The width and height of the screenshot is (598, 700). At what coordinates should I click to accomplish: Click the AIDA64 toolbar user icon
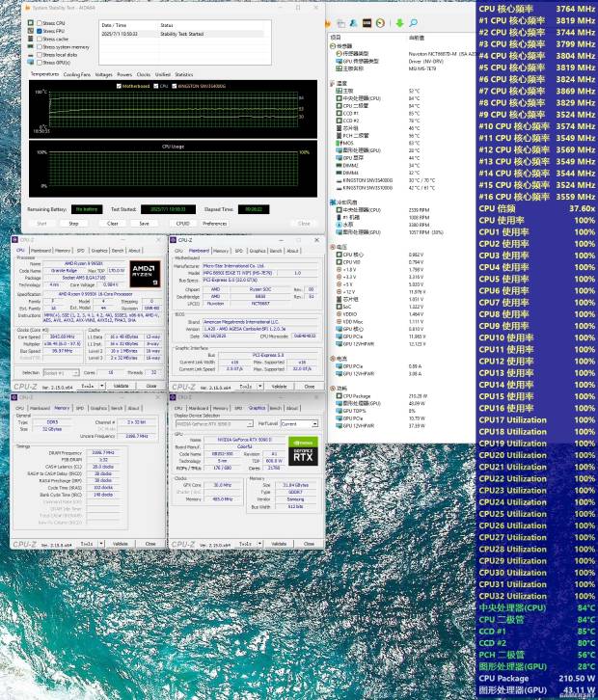pos(353,23)
